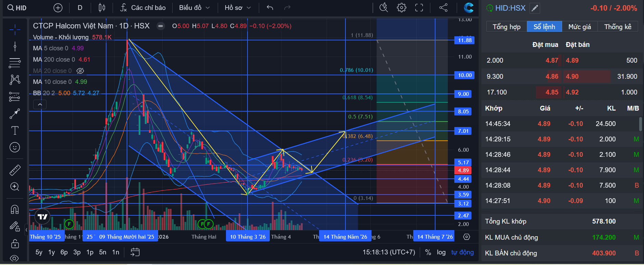Screen dimensions: 644x265
Task: Switch to the Thống kê tab
Action: 618,27
